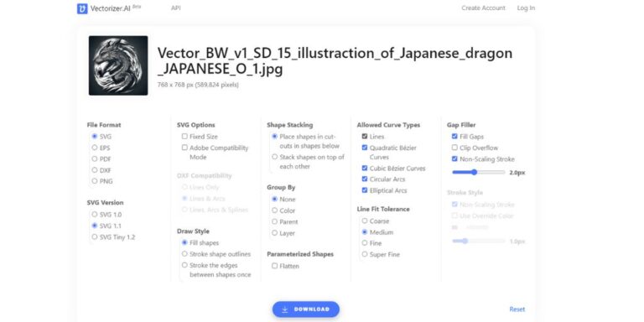Enable the Flatten checkbox
The width and height of the screenshot is (644, 322).
coord(275,266)
